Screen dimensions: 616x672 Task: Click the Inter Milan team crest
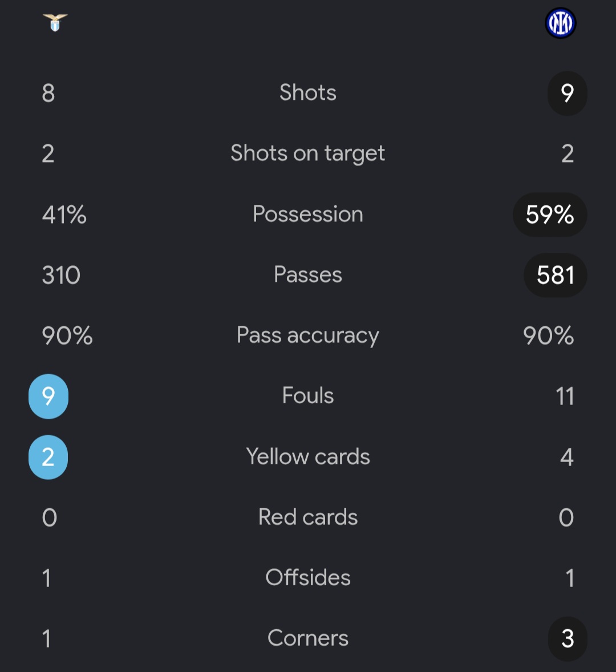pyautogui.click(x=560, y=23)
